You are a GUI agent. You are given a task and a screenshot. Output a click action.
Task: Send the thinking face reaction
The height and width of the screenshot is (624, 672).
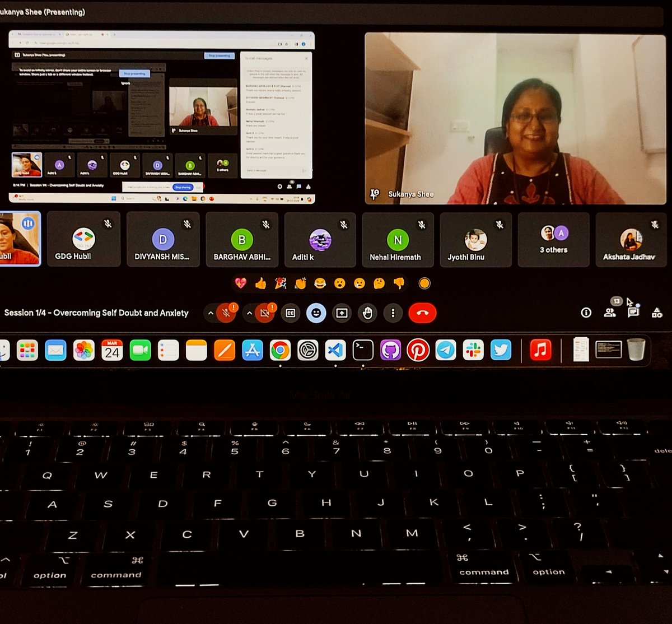point(379,283)
